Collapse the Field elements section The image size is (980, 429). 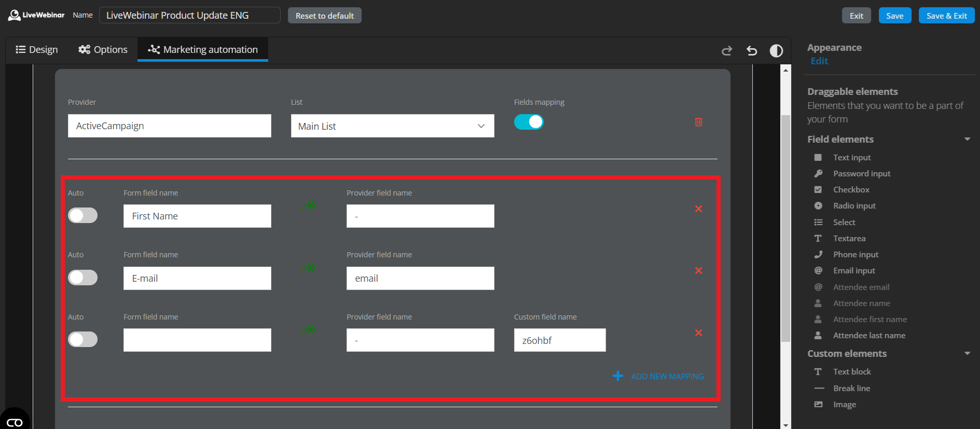click(x=967, y=139)
